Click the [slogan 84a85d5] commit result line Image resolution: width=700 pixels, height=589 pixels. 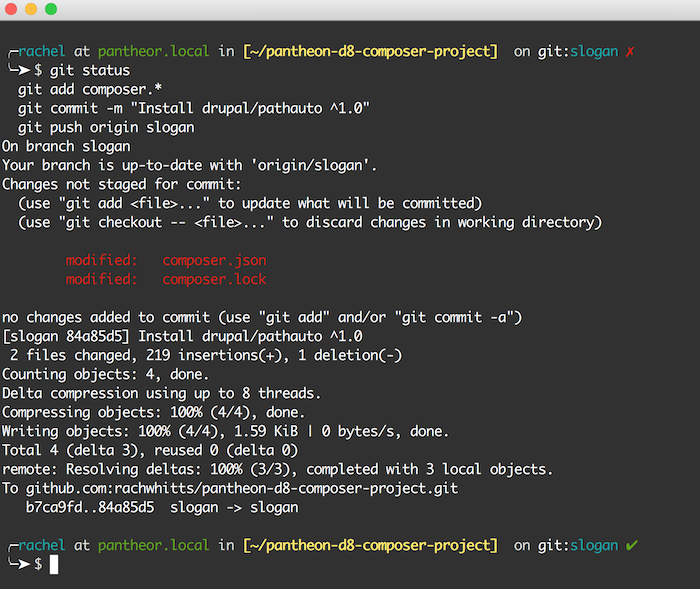(182, 336)
